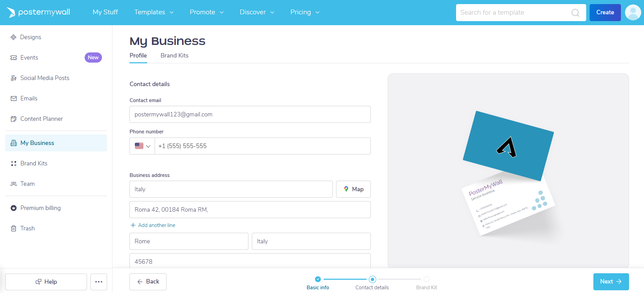Click the Brand Kits dots icon
Screen dimensions: 644x293
click(x=14, y=163)
